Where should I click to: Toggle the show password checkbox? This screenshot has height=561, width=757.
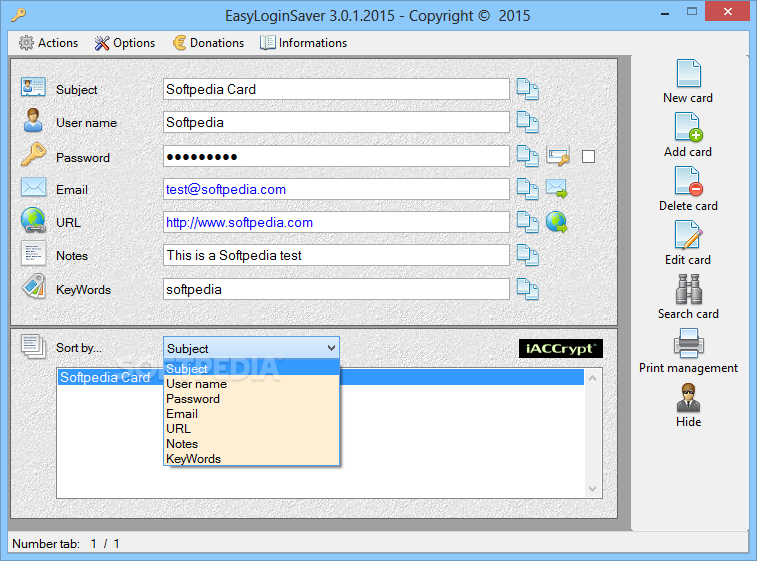coord(589,156)
